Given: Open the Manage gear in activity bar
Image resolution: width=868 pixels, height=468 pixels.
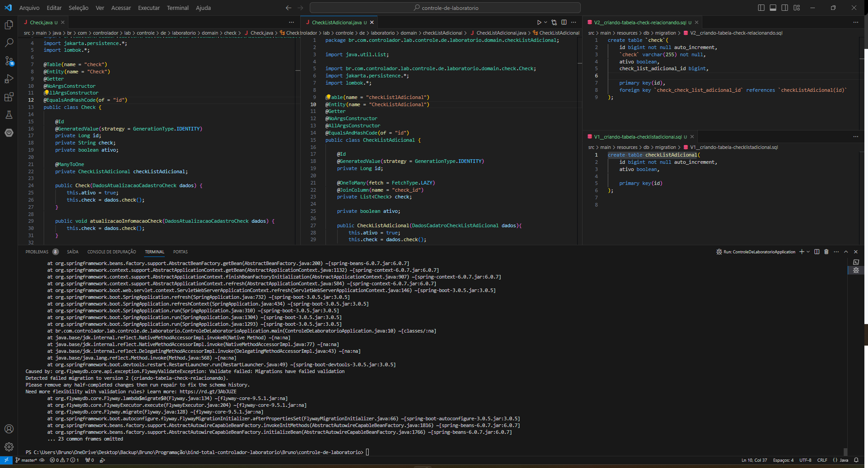Looking at the screenshot, I should pyautogui.click(x=9, y=447).
